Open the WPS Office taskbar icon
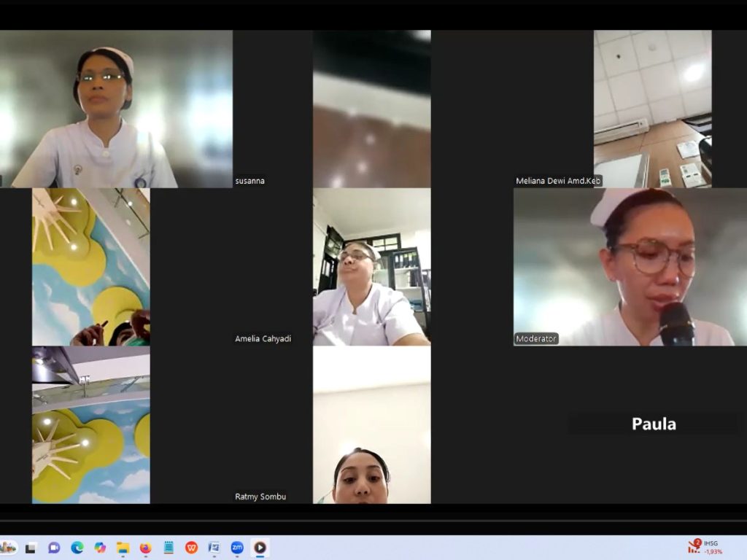Viewport: 747px width, 560px height. tap(191, 548)
